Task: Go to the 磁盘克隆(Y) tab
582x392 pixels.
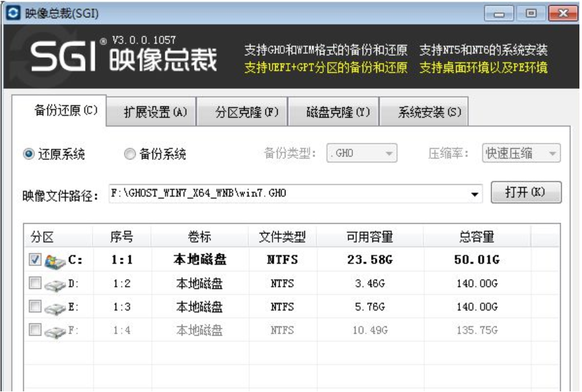Action: click(337, 112)
